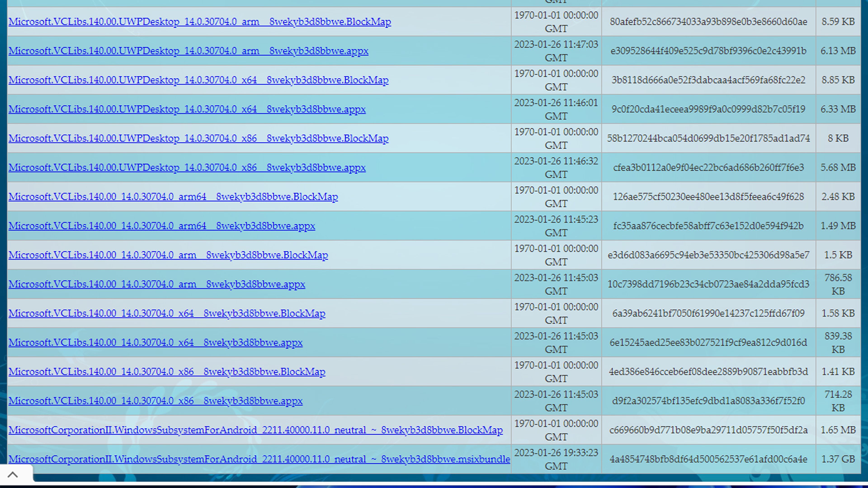Select hash 6a39ab6241bf7050f61990e14237c125ffd67f09
The width and height of the screenshot is (868, 488).
[708, 314]
